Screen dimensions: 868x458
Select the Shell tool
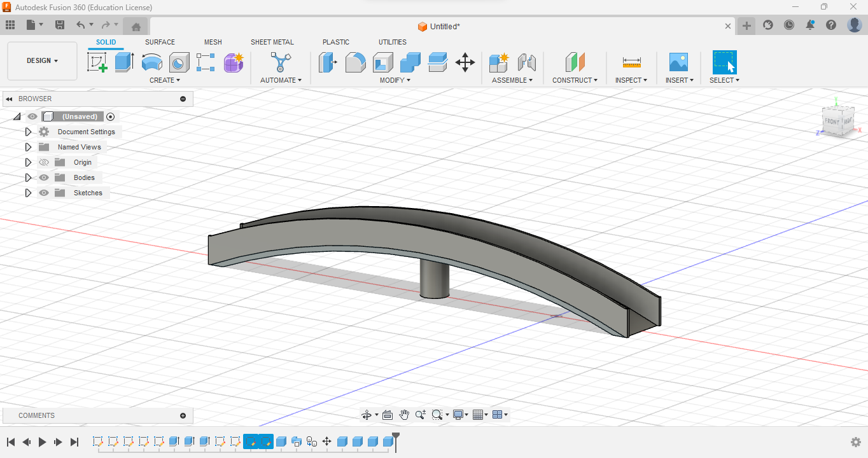[382, 62]
